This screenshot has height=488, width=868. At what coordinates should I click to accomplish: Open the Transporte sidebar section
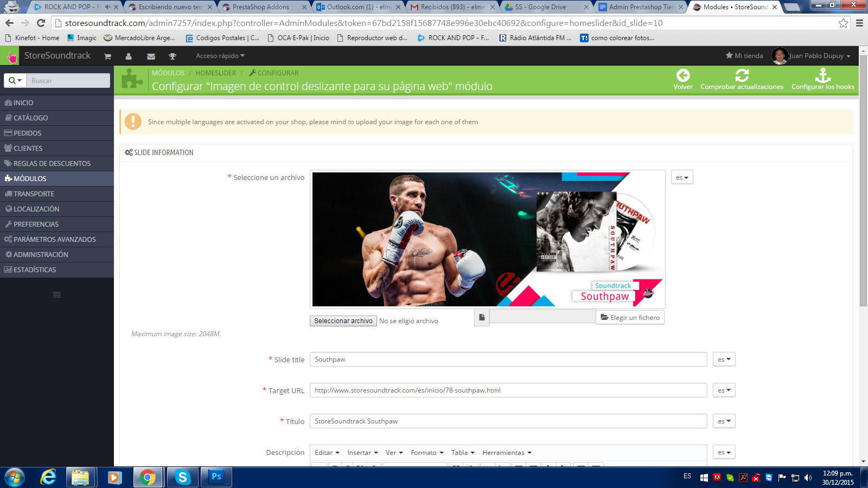57,194
